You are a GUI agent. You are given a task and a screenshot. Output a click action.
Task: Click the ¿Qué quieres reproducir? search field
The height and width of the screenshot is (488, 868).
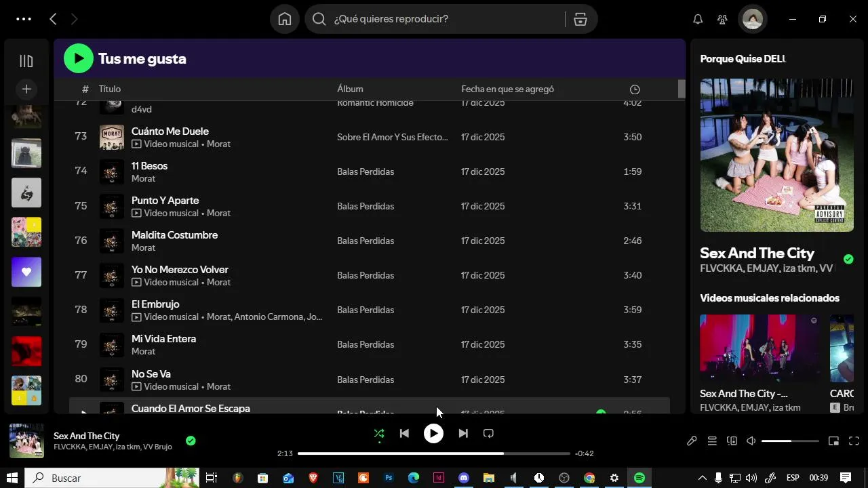coord(448,19)
